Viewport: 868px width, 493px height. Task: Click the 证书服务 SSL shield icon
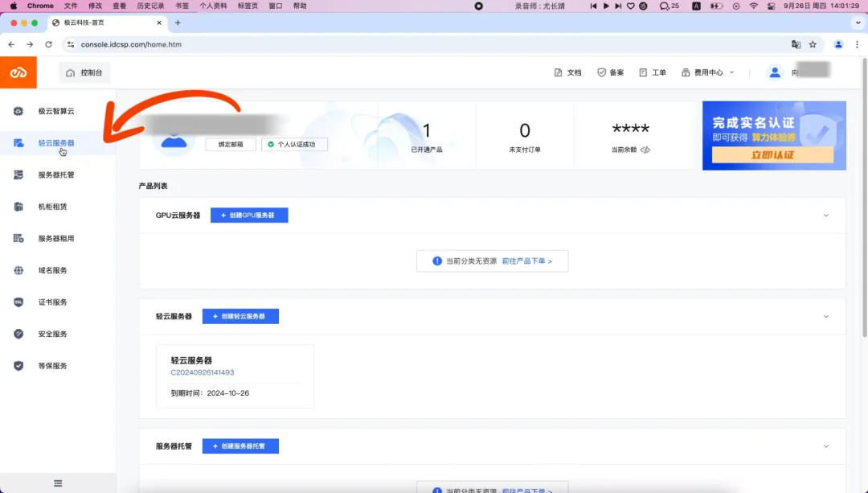tap(18, 302)
